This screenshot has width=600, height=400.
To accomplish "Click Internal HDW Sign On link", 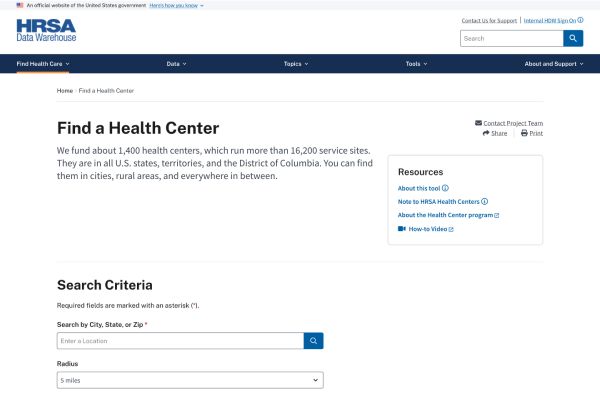I will pos(550,20).
